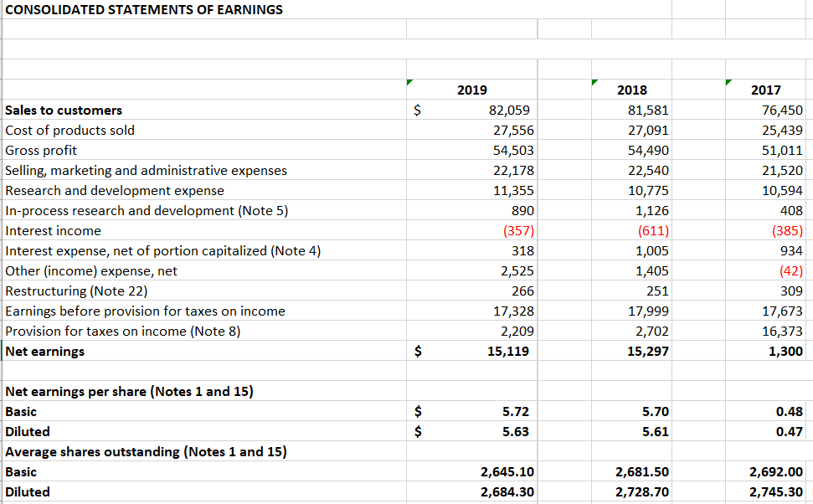The height and width of the screenshot is (504, 813).
Task: Click the bold 15,119 net earnings value
Action: click(508, 351)
